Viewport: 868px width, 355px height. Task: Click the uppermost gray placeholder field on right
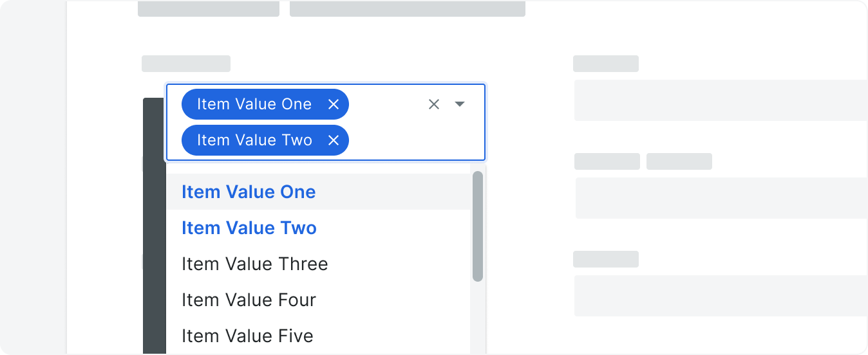[721, 100]
